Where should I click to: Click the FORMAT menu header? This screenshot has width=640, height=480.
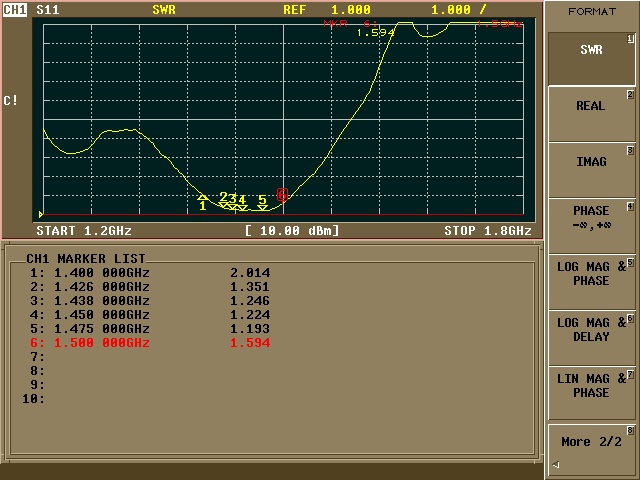592,11
